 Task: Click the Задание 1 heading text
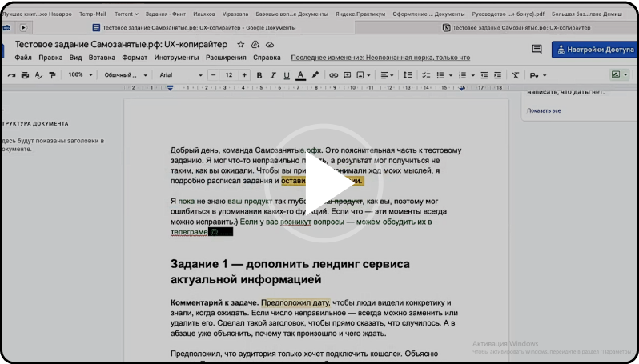point(290,271)
